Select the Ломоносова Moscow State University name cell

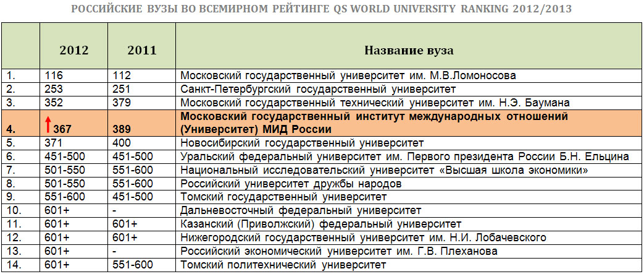click(348, 75)
